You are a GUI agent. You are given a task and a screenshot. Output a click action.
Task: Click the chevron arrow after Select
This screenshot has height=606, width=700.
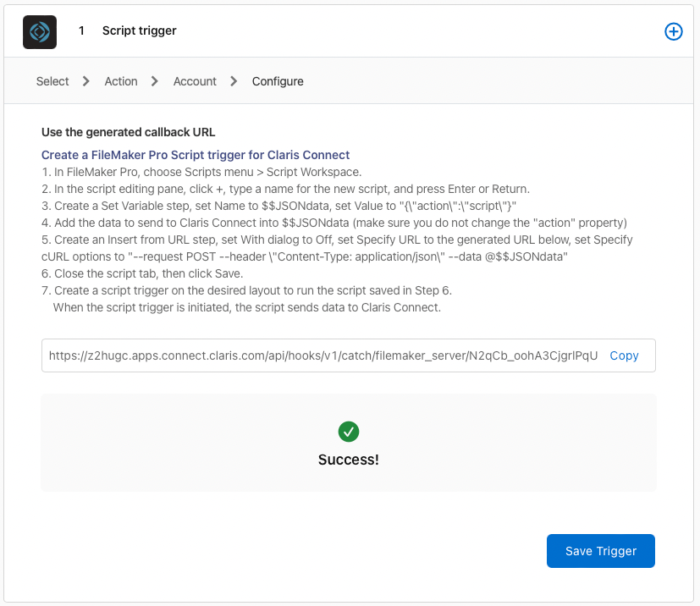tap(86, 81)
